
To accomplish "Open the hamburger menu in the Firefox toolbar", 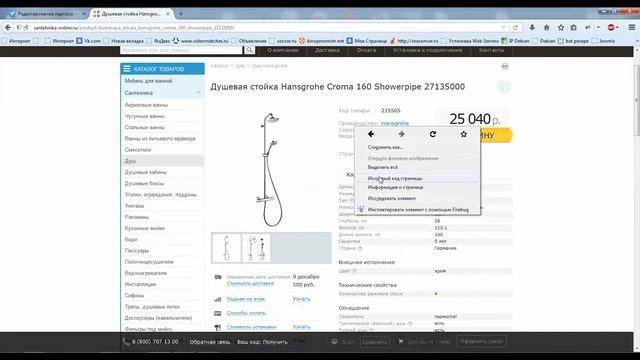I will pyautogui.click(x=631, y=27).
